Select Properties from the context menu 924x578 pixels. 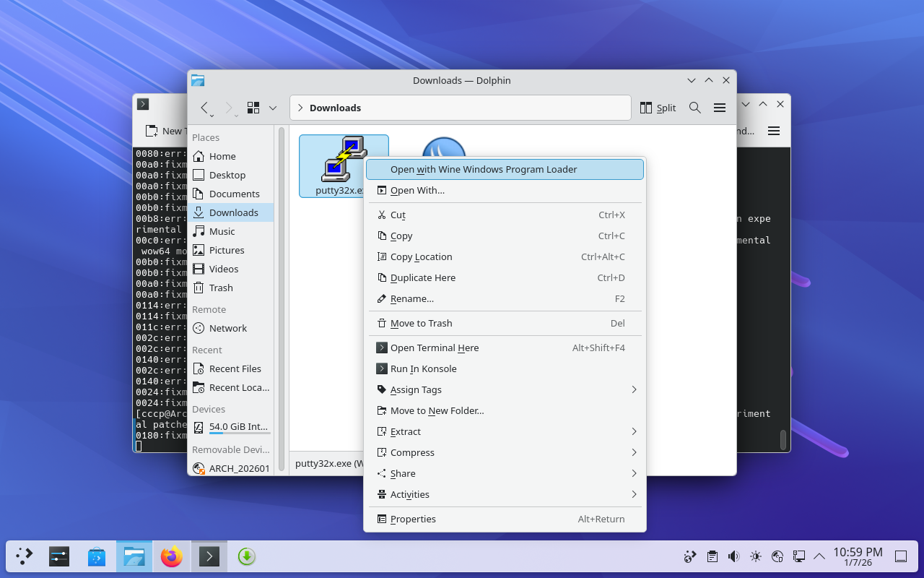point(413,519)
